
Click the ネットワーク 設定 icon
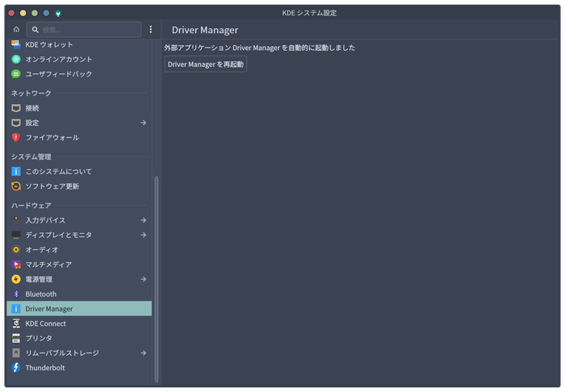coord(16,123)
